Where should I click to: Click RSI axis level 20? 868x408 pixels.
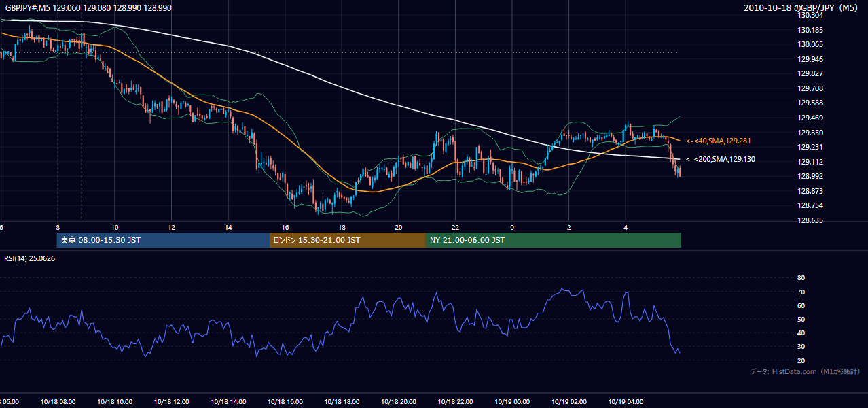tap(801, 360)
